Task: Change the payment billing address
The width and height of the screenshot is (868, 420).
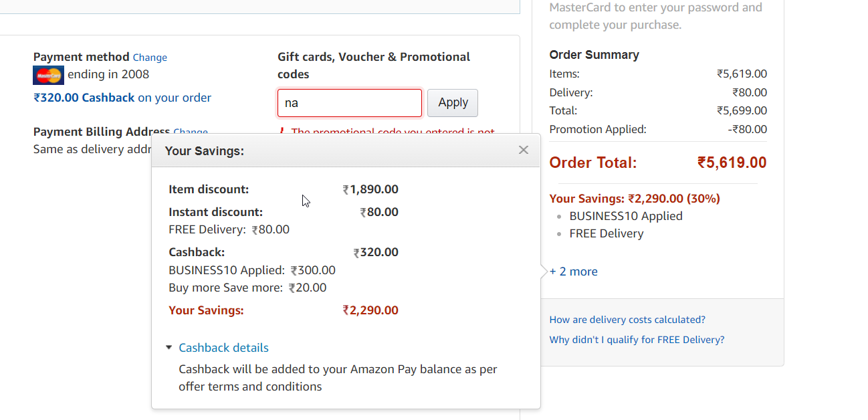Action: coord(191,132)
